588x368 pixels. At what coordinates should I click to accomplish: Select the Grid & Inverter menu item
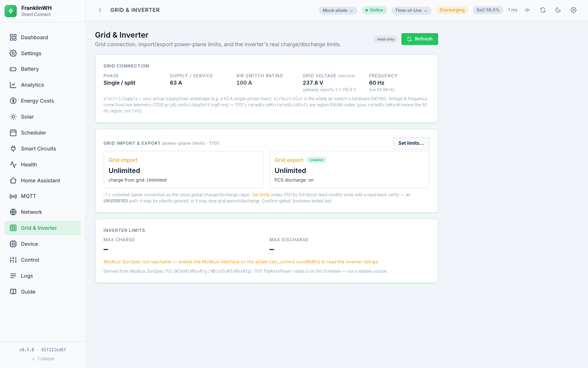click(42, 228)
